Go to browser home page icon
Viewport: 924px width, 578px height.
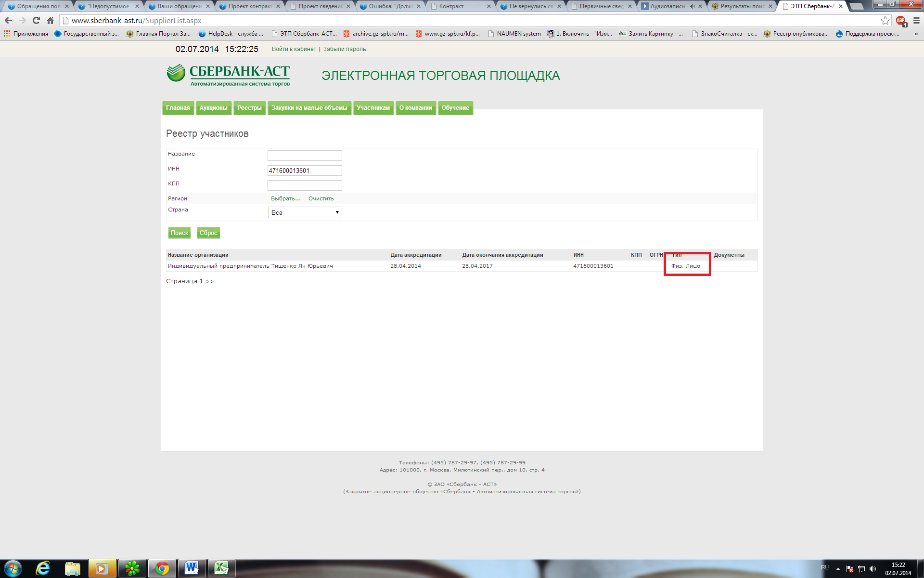pyautogui.click(x=50, y=21)
